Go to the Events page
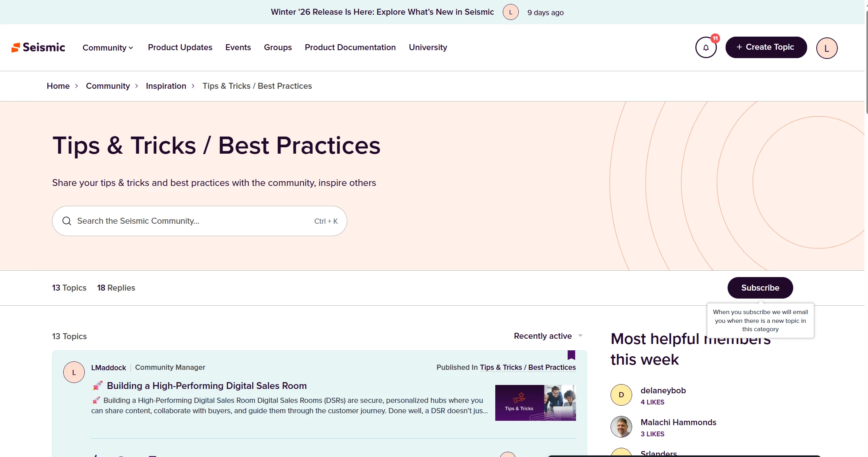 (x=238, y=47)
